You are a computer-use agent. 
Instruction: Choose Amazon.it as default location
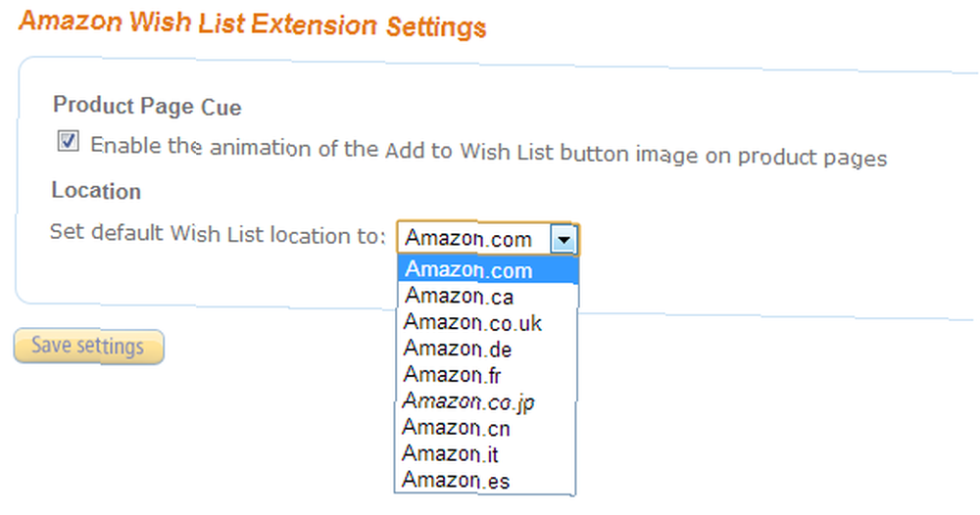click(485, 454)
